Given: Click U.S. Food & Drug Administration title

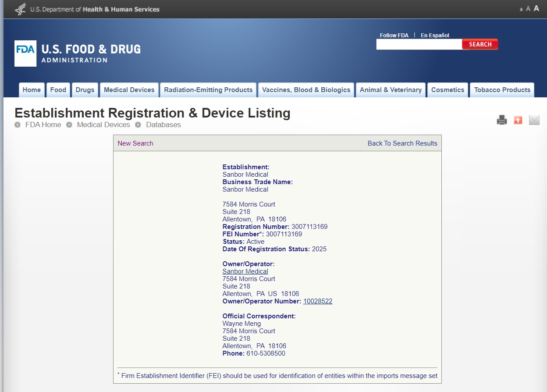Looking at the screenshot, I should pos(91,53).
